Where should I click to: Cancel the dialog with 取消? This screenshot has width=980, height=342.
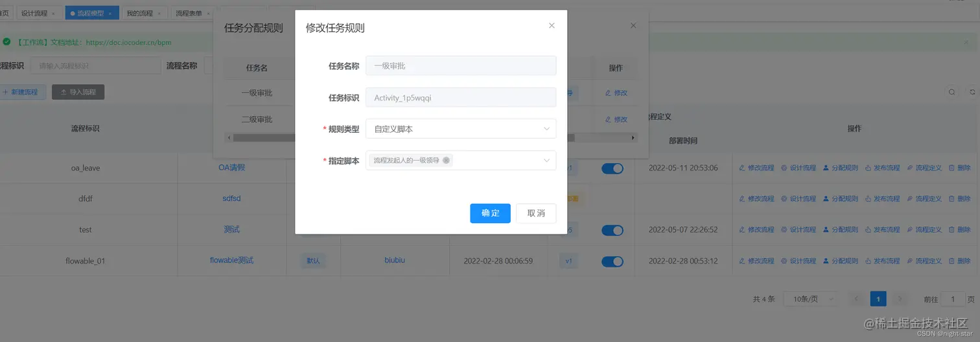click(x=536, y=213)
